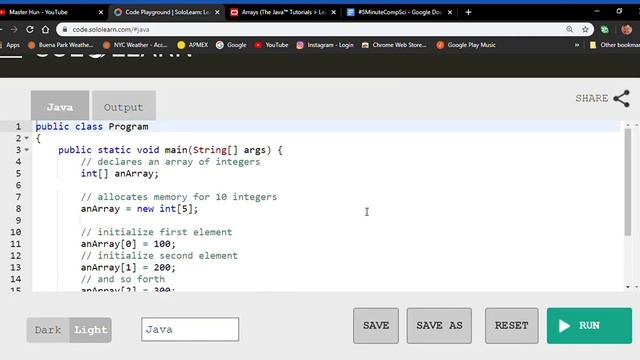
Task: Open the NYC Weather bookmark
Action: point(135,45)
